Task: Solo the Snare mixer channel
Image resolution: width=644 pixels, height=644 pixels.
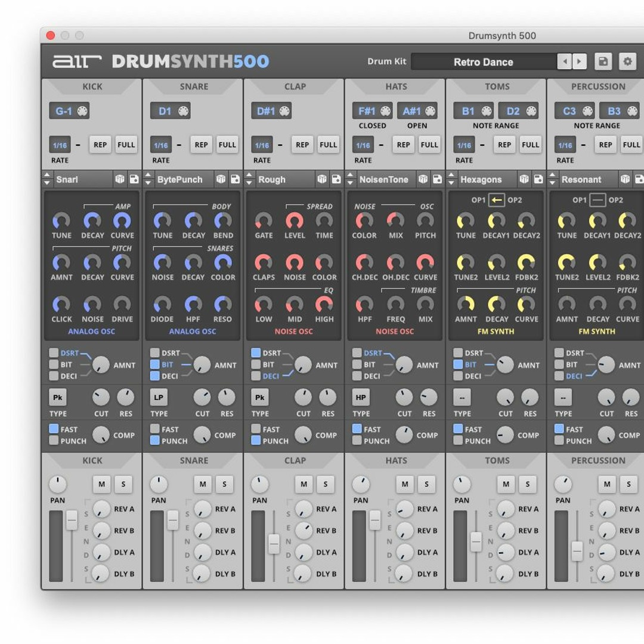Action: point(224,484)
